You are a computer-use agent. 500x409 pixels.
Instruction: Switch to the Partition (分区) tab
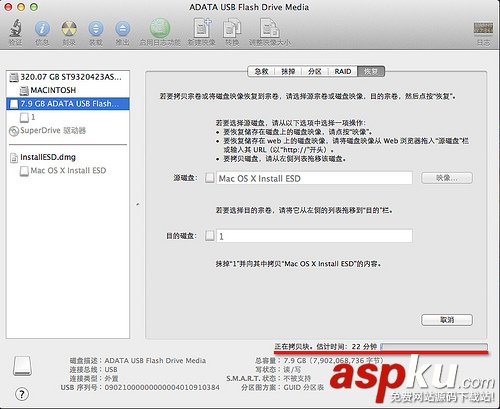(315, 71)
